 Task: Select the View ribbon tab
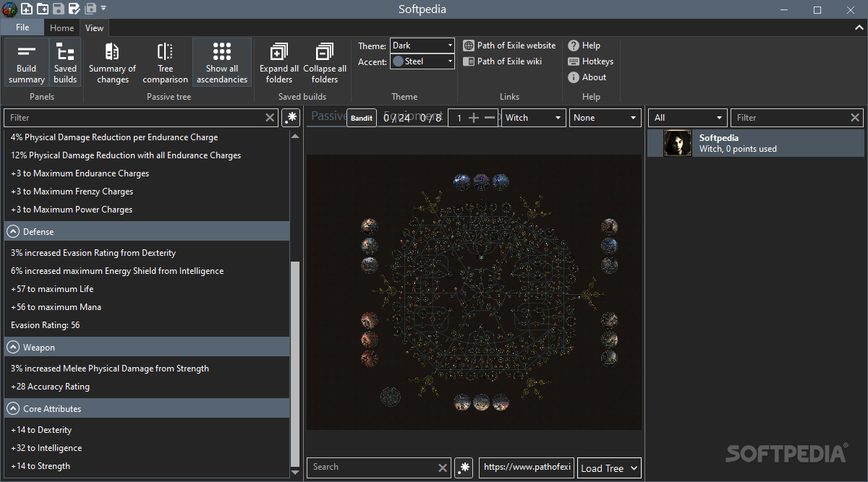(x=94, y=27)
